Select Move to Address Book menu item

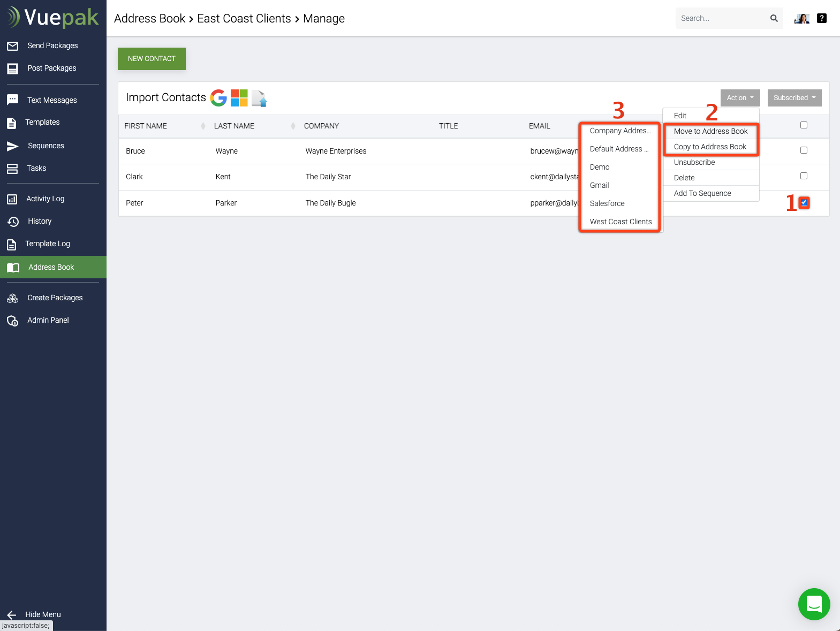(710, 131)
